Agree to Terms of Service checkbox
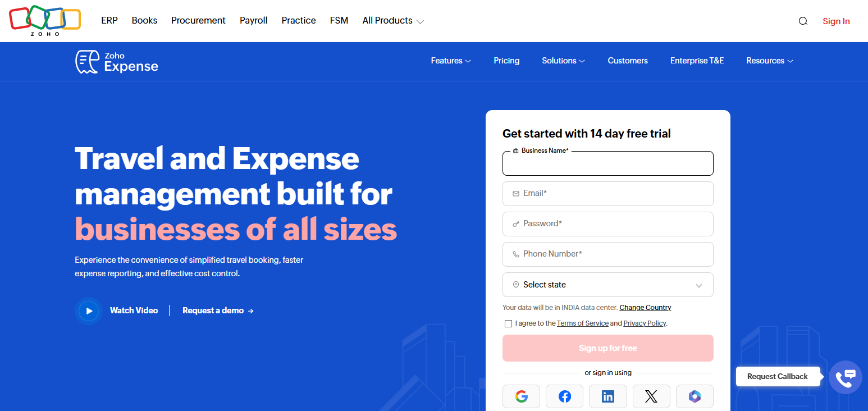Image resolution: width=868 pixels, height=411 pixels. [x=508, y=323]
